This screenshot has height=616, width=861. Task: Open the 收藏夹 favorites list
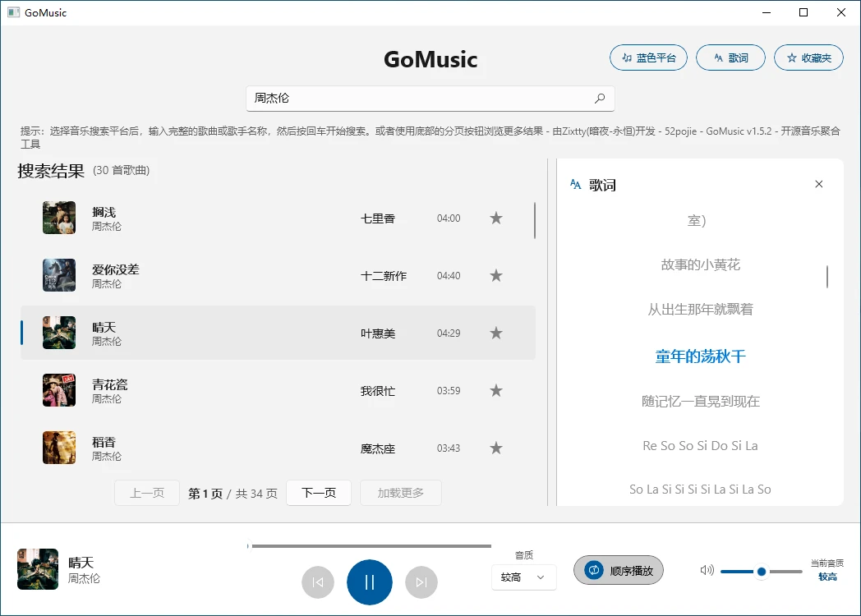[x=808, y=58]
